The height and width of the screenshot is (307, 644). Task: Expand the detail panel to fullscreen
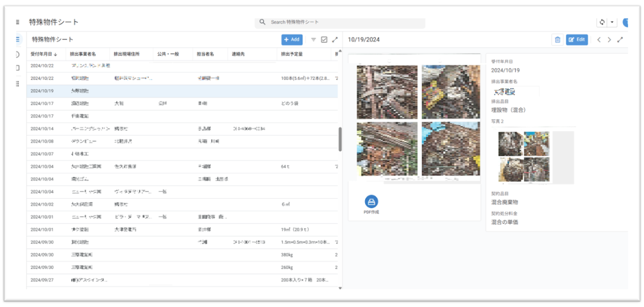pyautogui.click(x=620, y=40)
